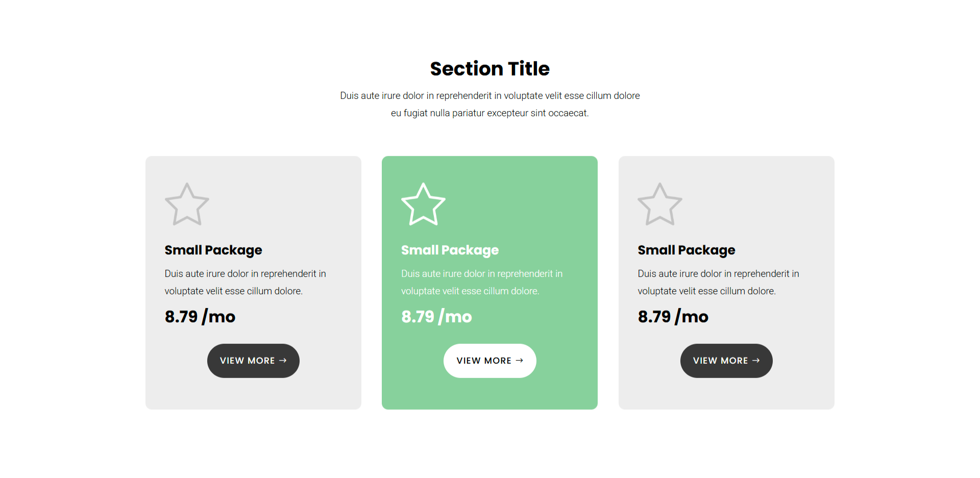Click the arrow icon in the right View More button

(756, 361)
